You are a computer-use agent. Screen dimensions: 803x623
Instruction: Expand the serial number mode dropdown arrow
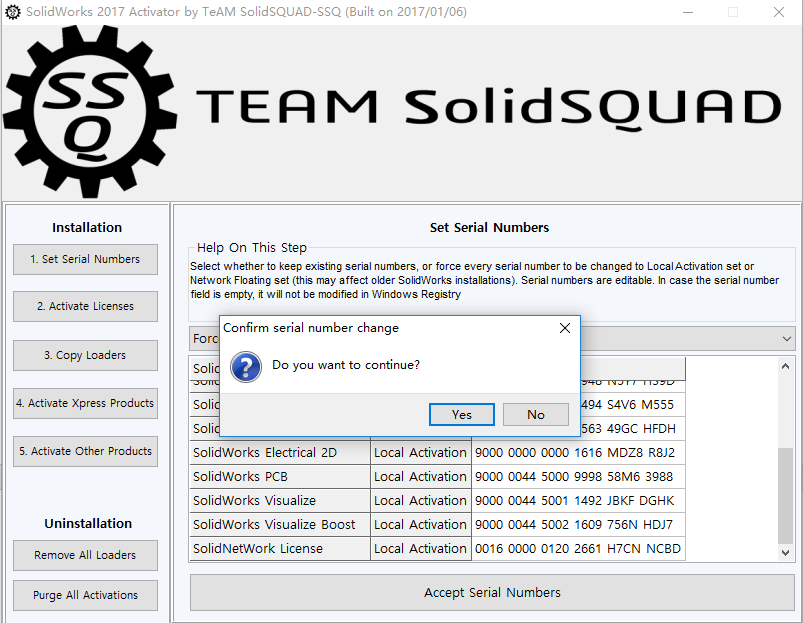point(787,339)
